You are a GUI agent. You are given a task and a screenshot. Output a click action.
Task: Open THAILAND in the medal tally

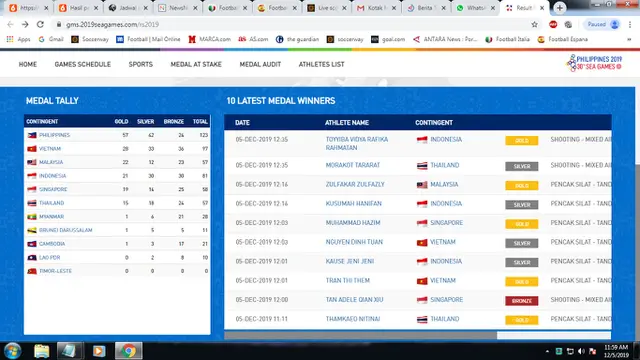(51, 203)
